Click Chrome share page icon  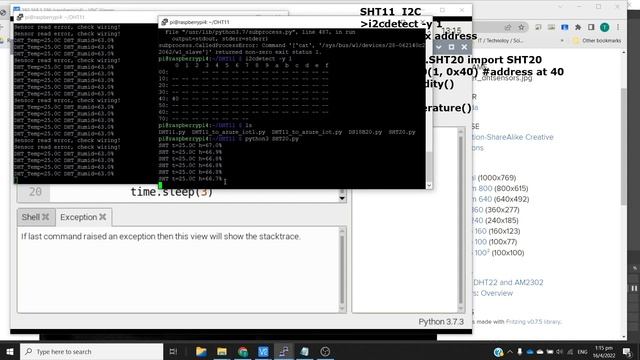[x=508, y=27]
